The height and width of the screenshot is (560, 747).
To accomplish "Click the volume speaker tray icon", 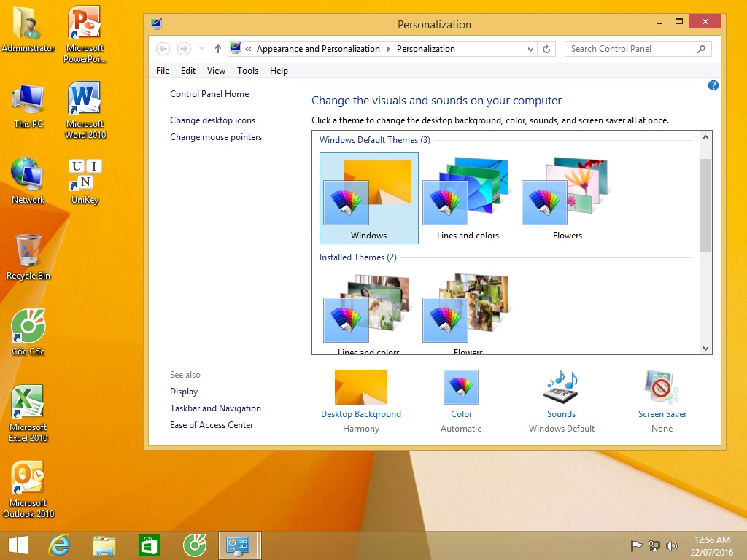I will coord(672,545).
